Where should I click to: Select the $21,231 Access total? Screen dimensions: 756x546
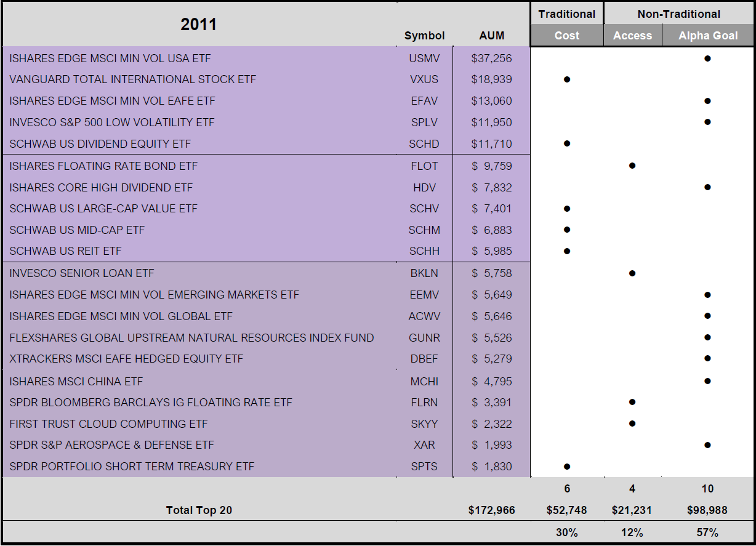point(632,510)
